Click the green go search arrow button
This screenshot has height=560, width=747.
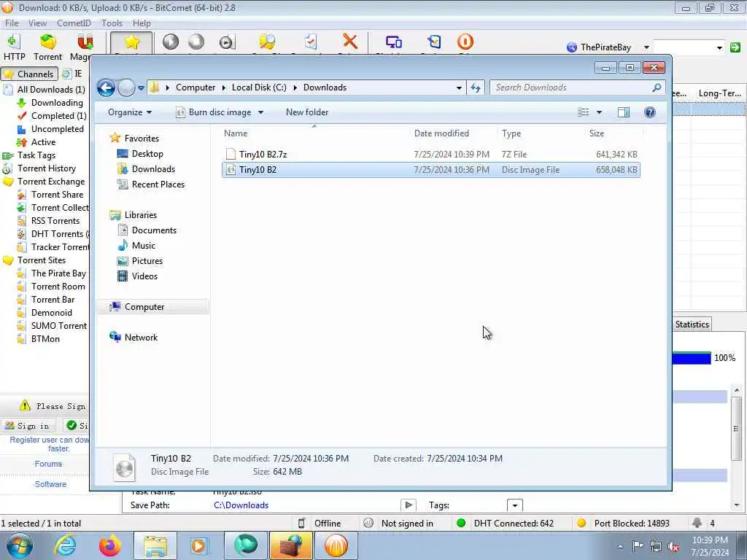click(735, 47)
